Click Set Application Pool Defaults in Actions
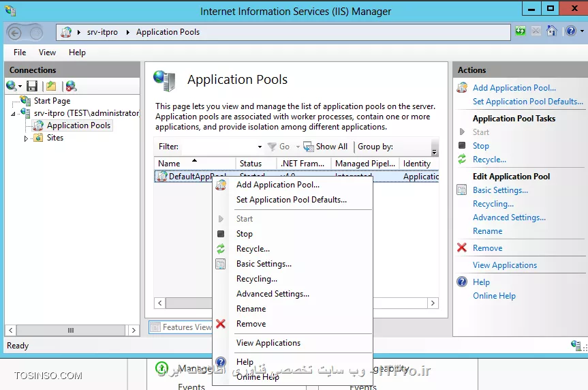The height and width of the screenshot is (390, 588). 527,102
